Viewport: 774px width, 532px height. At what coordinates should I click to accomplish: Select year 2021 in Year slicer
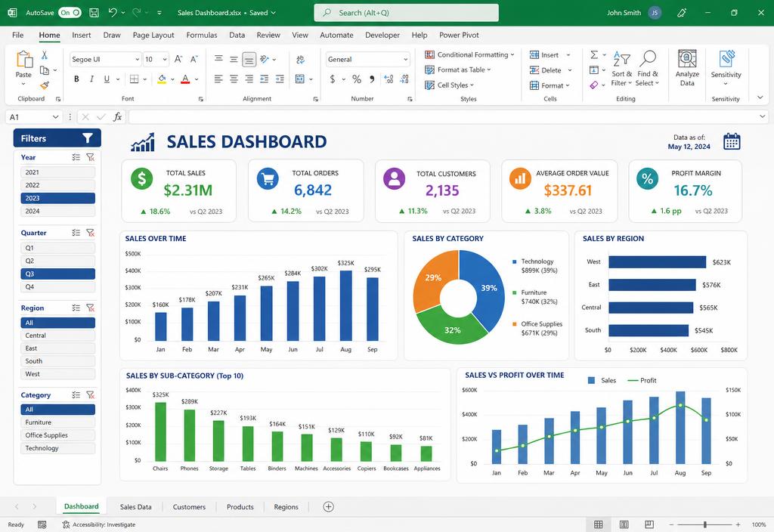pos(57,172)
